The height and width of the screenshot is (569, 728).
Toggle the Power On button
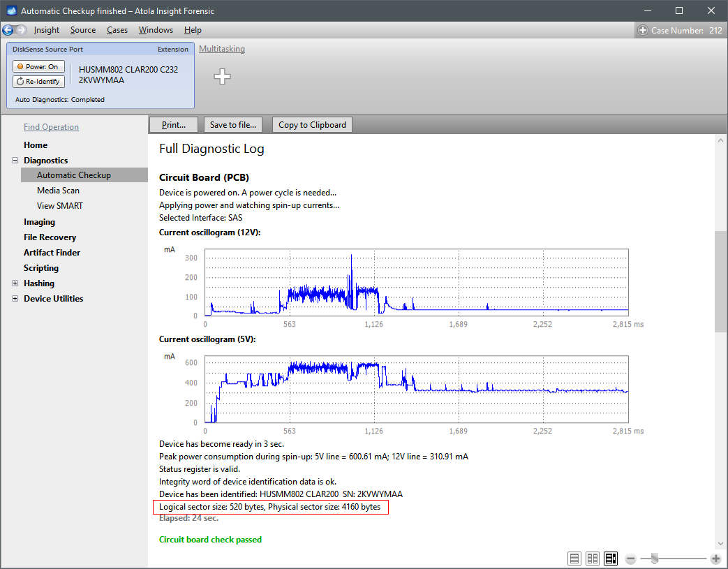point(38,66)
